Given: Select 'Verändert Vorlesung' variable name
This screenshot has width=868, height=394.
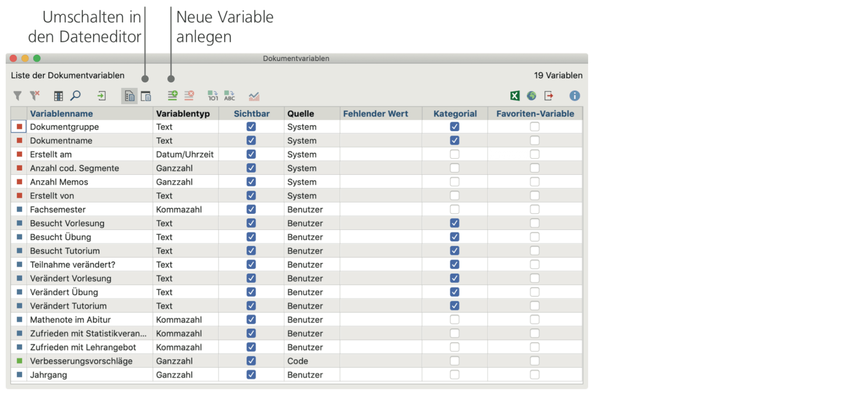Looking at the screenshot, I should [x=71, y=279].
